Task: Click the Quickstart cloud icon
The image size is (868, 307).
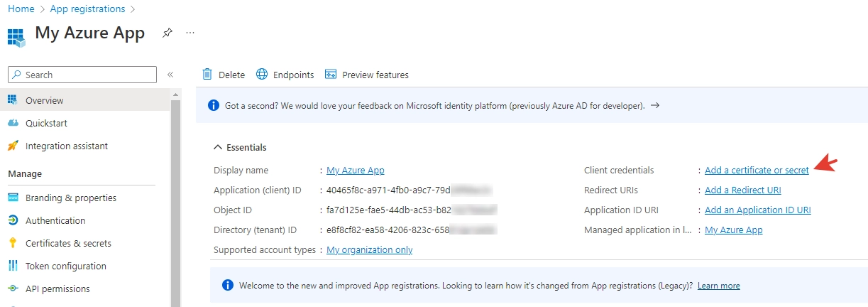Action: click(12, 123)
